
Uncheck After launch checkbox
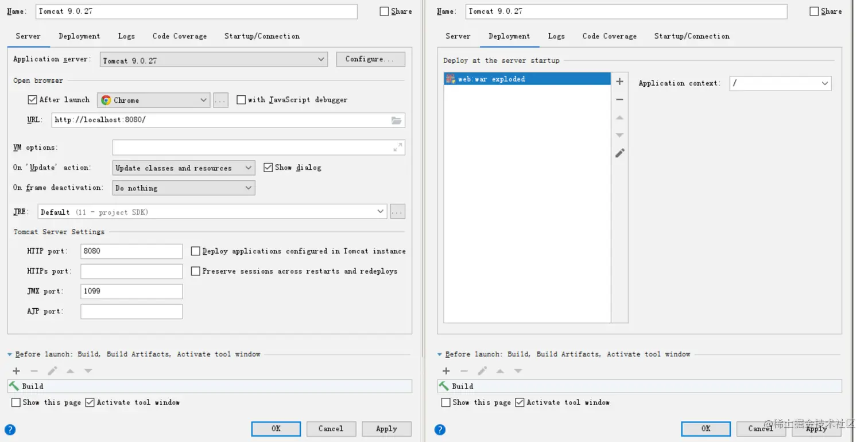tap(32, 99)
